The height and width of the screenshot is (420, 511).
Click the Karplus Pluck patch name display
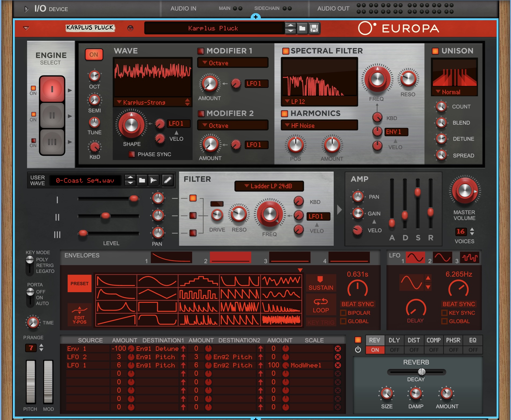(x=214, y=28)
